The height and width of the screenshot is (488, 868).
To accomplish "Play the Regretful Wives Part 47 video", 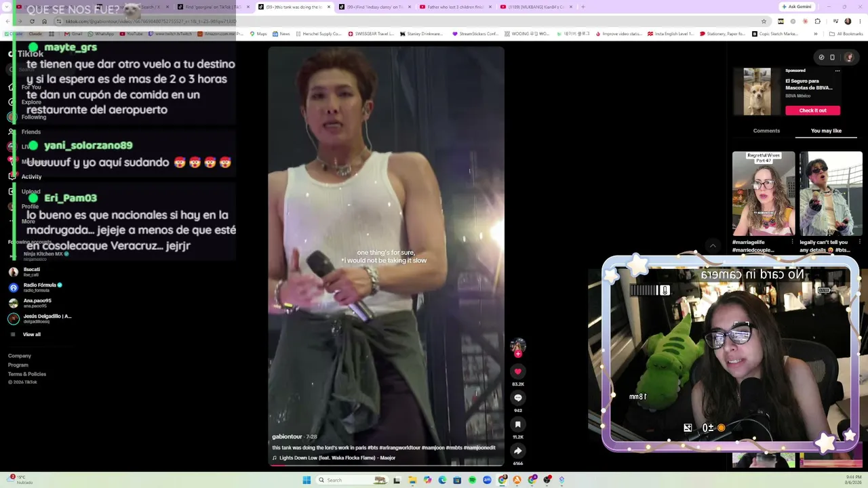I will click(x=764, y=193).
